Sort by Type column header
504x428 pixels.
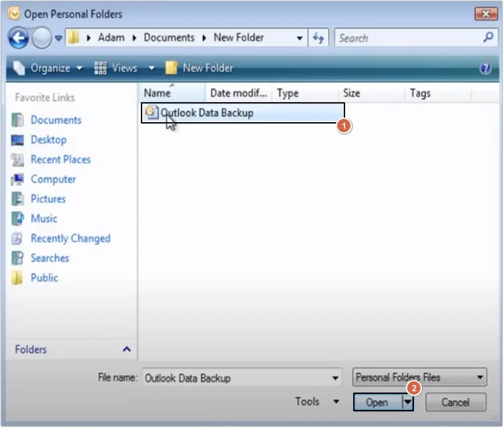coord(305,93)
